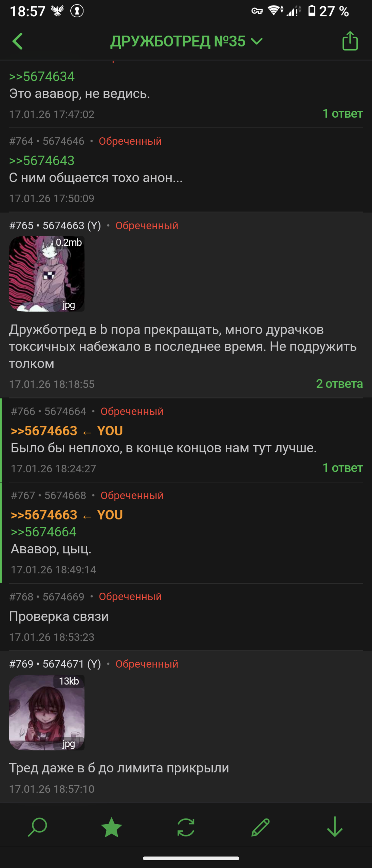This screenshot has height=868, width=372.
Task: Tap the post #768 header number 5674669
Action: (x=63, y=597)
